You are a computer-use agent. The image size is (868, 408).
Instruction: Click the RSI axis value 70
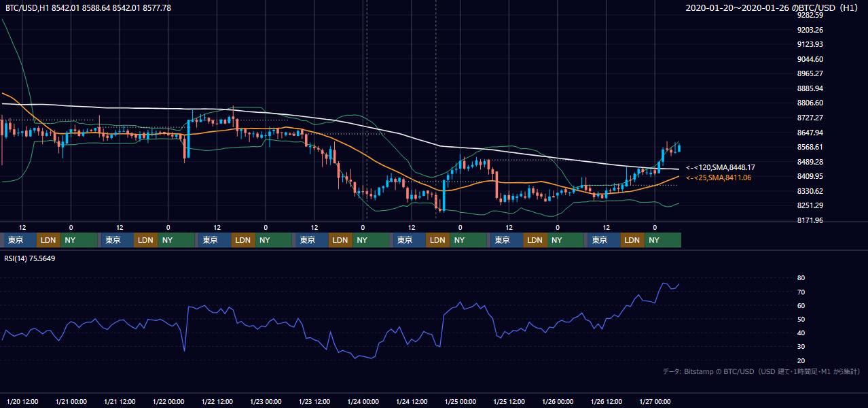[801, 292]
